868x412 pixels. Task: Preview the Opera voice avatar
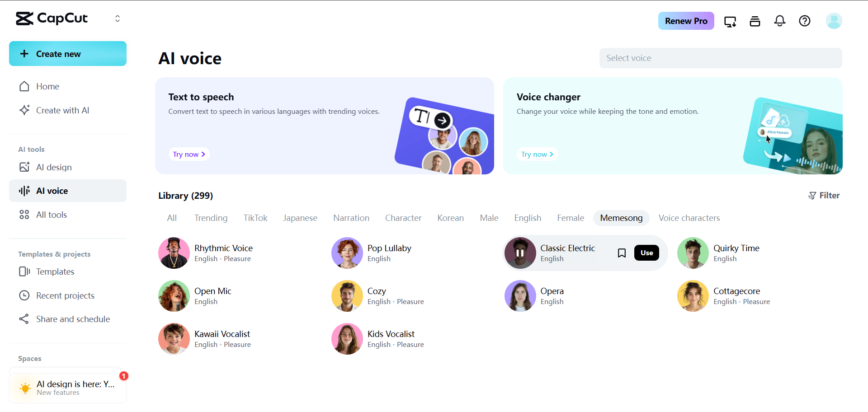click(520, 296)
